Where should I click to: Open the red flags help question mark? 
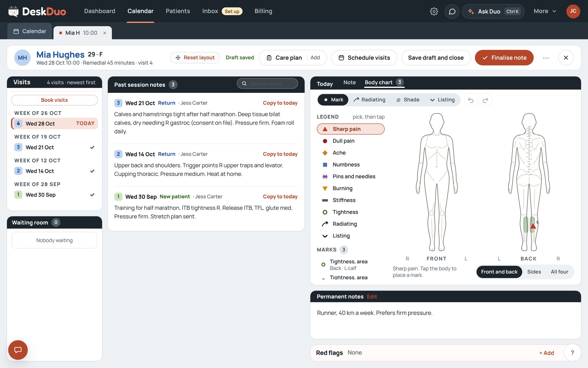(x=572, y=353)
